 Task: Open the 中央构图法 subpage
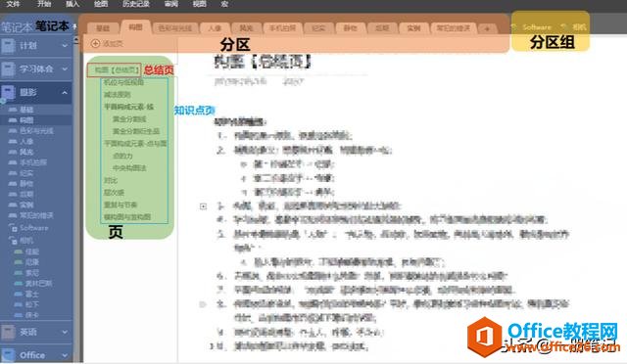click(129, 168)
